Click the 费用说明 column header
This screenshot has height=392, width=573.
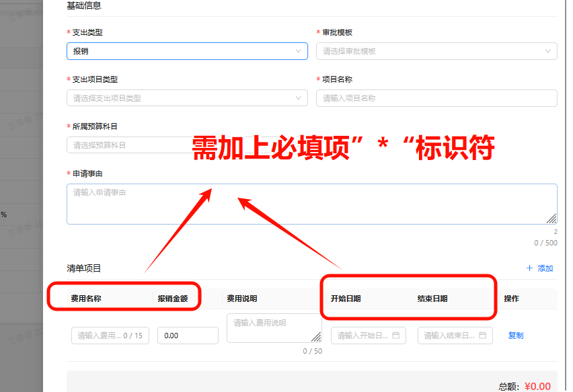(241, 299)
